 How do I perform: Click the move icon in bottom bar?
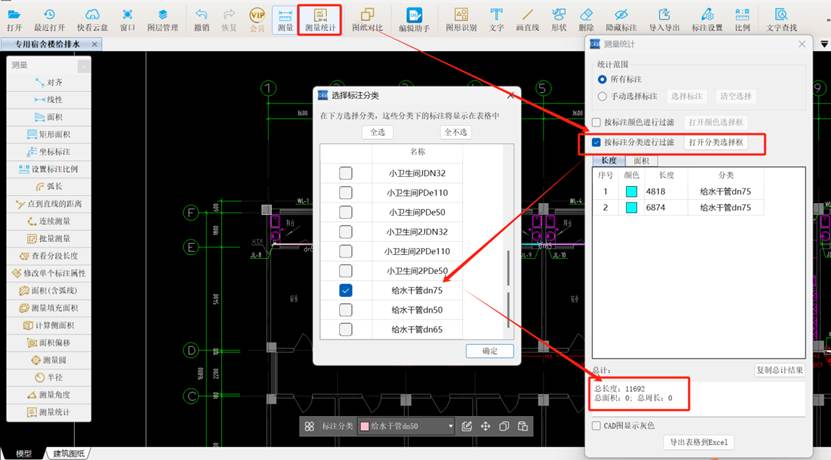coord(485,426)
